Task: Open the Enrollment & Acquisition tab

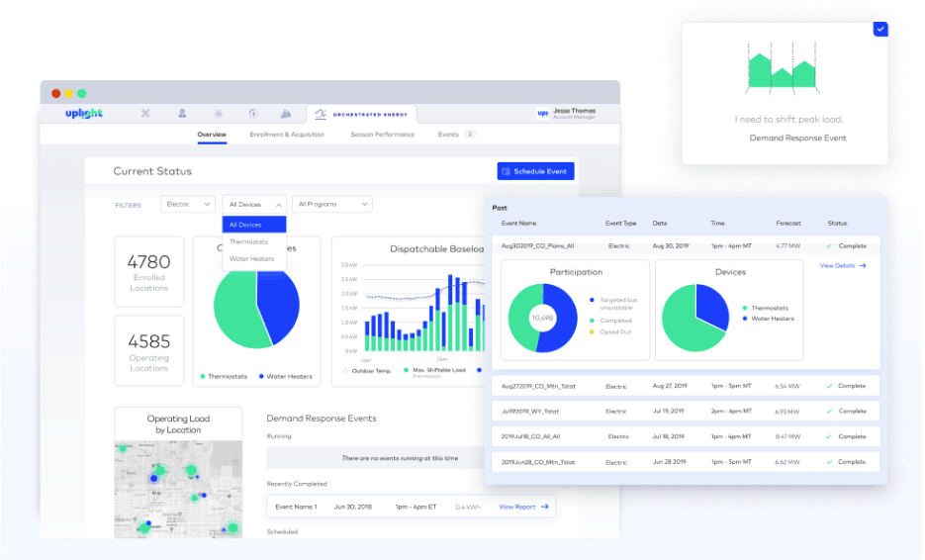Action: (x=287, y=135)
